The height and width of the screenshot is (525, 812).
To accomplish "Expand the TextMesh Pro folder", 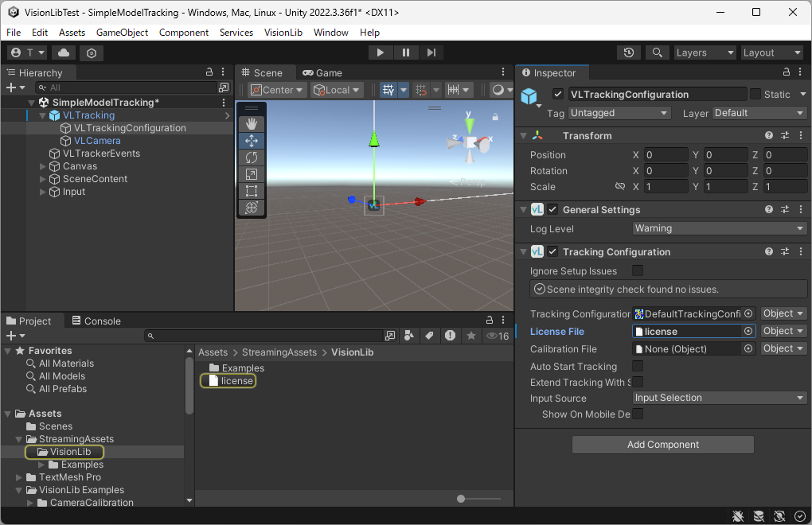I will coord(19,477).
